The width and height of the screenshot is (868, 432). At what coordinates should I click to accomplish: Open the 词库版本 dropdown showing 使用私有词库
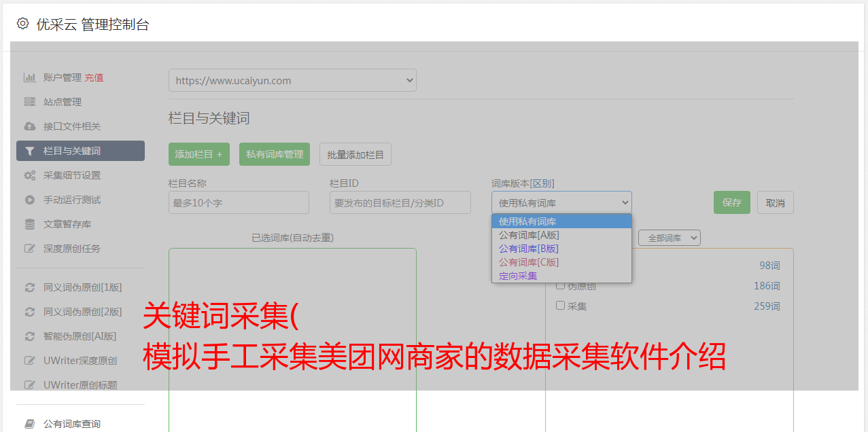tap(561, 202)
